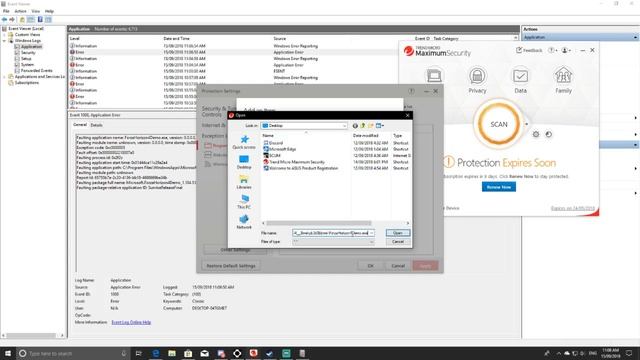Viewport: 640px width, 360px height.
Task: Click Restore Default Settings in Protection Settings
Action: coord(231,266)
